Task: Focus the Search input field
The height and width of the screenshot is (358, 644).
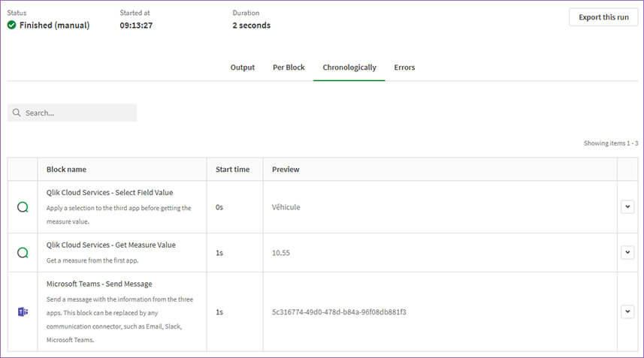Action: (72, 113)
